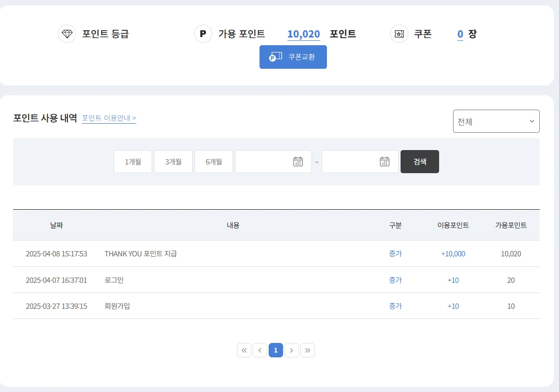Jump to last page with double-right arrows

tap(308, 350)
